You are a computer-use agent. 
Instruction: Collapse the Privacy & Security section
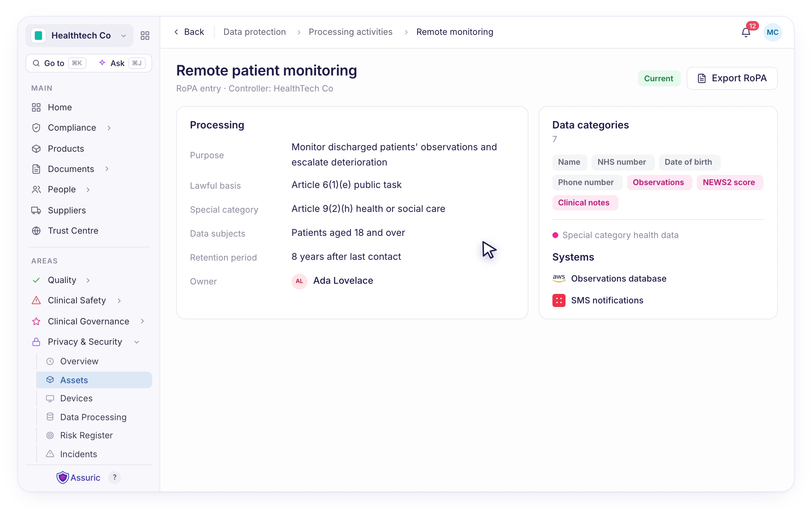click(137, 342)
